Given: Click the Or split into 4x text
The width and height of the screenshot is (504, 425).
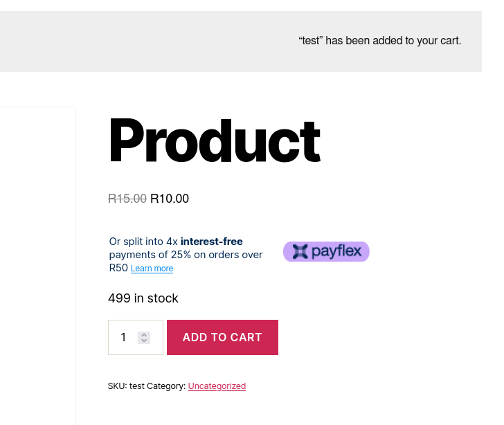Looking at the screenshot, I should (143, 242).
